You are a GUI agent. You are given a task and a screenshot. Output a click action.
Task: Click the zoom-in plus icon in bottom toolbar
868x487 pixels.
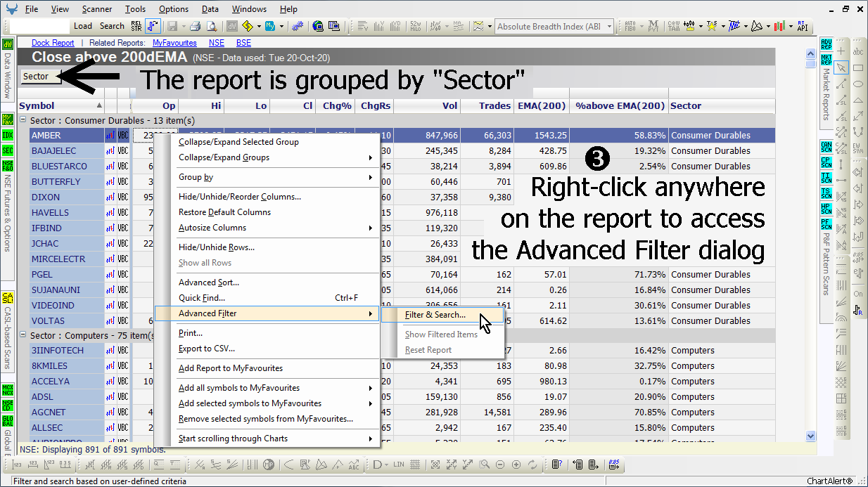516,465
